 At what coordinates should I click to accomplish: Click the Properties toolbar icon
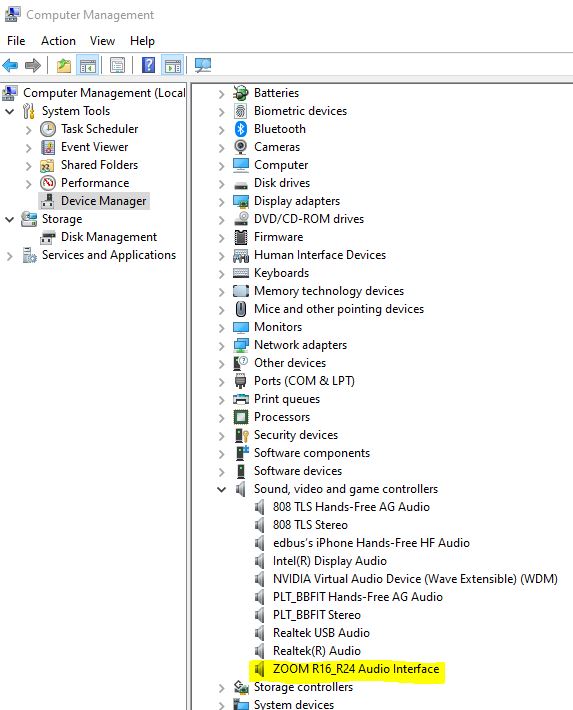tap(118, 66)
